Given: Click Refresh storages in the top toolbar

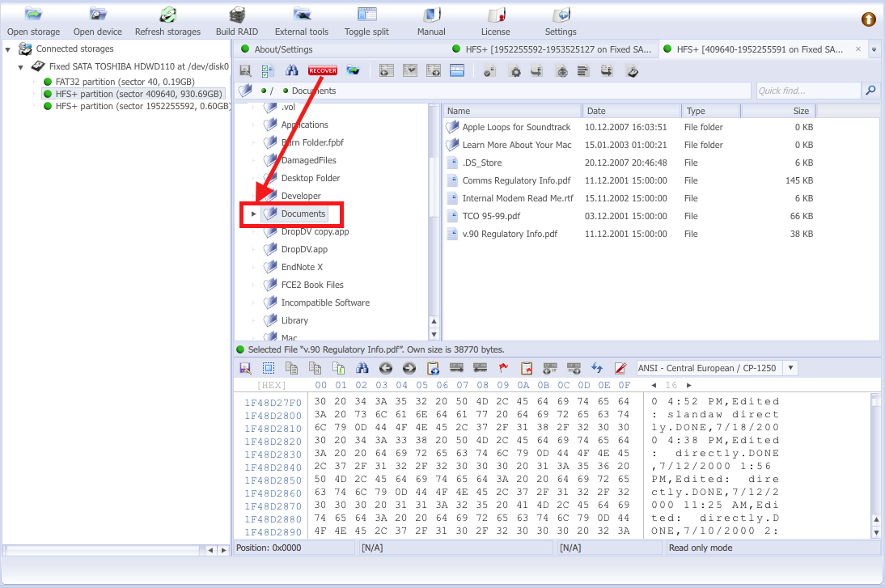Looking at the screenshot, I should click(167, 21).
